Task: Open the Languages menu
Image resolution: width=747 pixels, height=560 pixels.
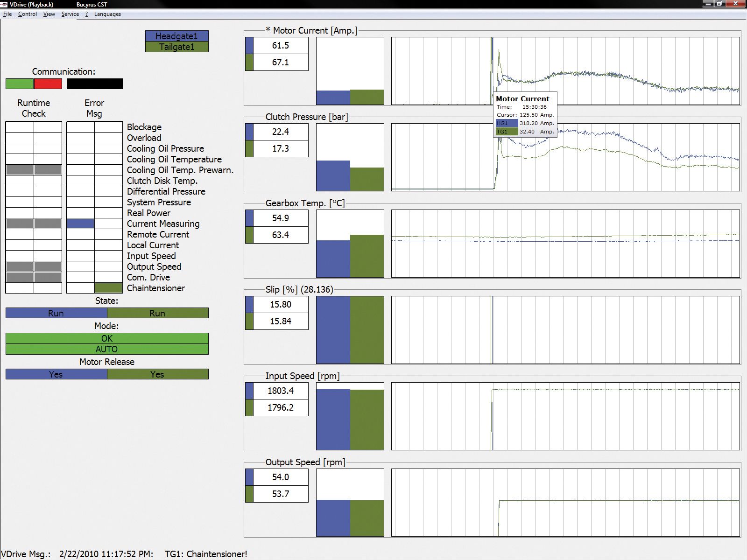Action: (107, 14)
